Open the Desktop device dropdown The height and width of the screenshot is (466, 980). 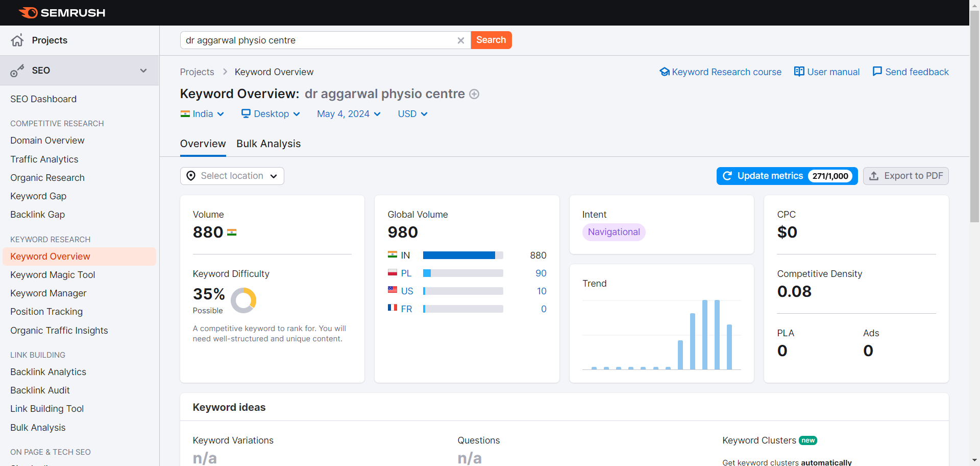[x=271, y=114]
